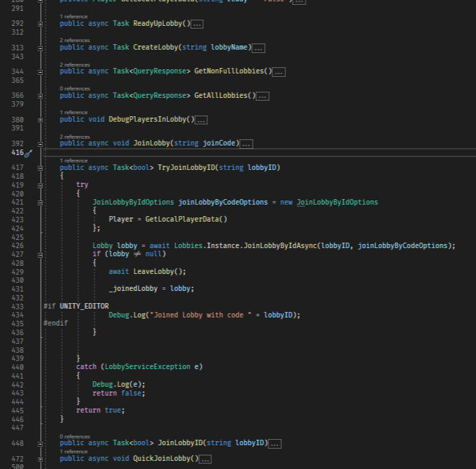Open '1 reference' CodeLens above TryJoinLobbyID

[x=73, y=160]
